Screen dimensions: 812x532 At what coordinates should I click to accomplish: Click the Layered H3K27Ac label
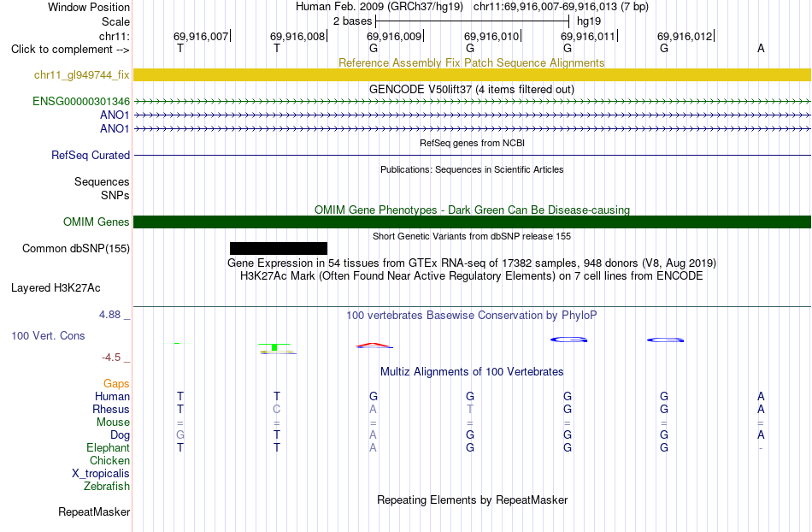pos(56,287)
